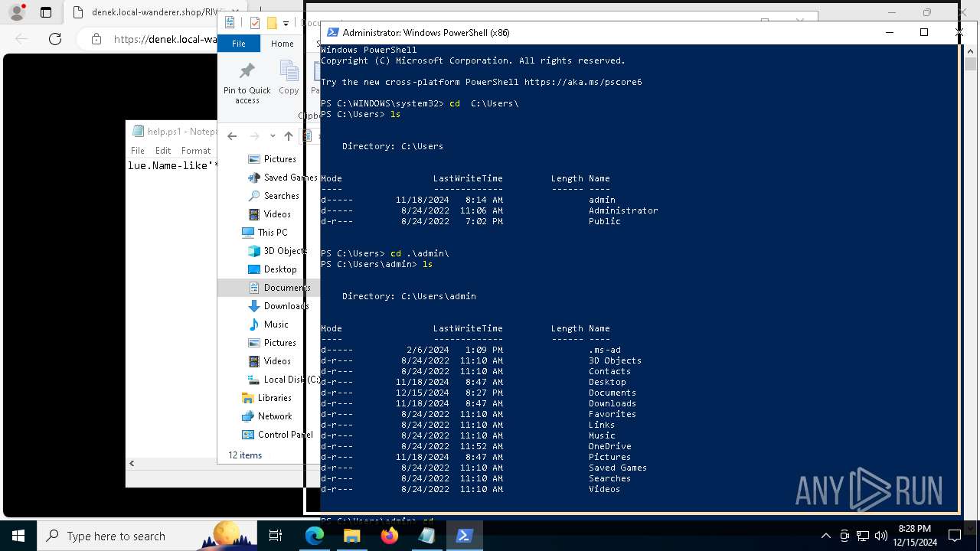Switch to Home ribbon tab in Explorer
The height and width of the screenshot is (551, 980).
(x=282, y=44)
